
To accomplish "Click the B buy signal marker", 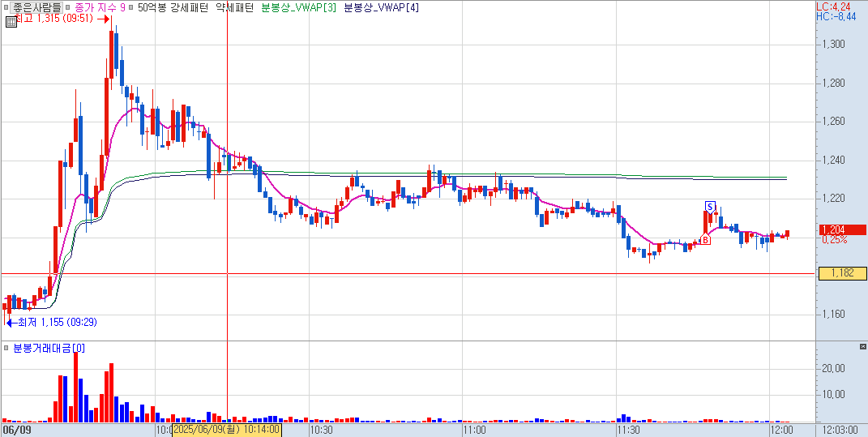I will (705, 239).
